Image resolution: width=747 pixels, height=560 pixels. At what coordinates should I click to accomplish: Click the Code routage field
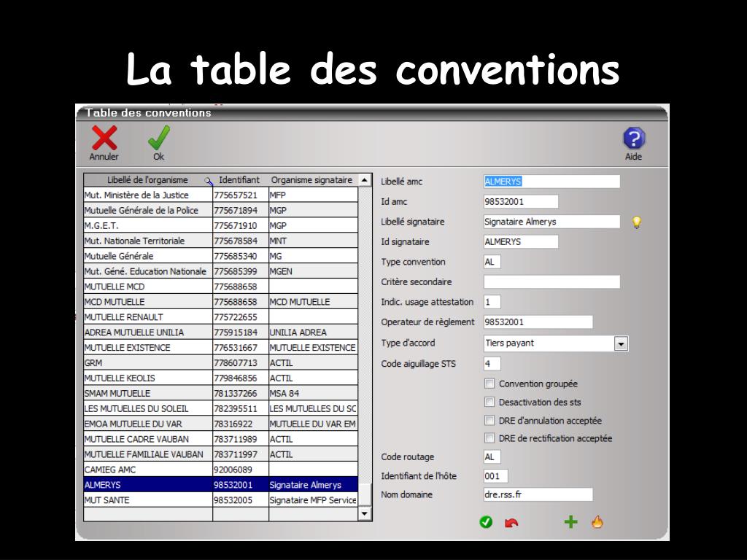492,457
